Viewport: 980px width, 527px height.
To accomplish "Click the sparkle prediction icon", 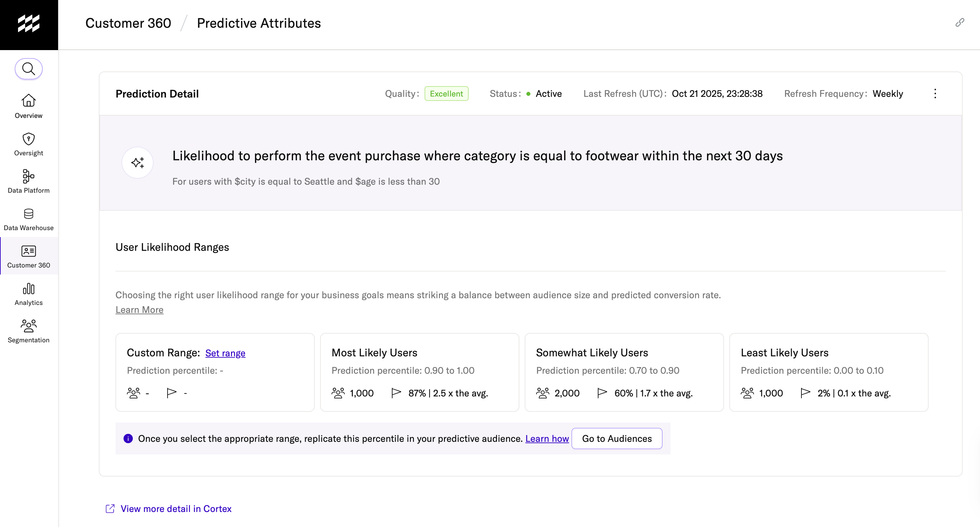I will point(137,163).
